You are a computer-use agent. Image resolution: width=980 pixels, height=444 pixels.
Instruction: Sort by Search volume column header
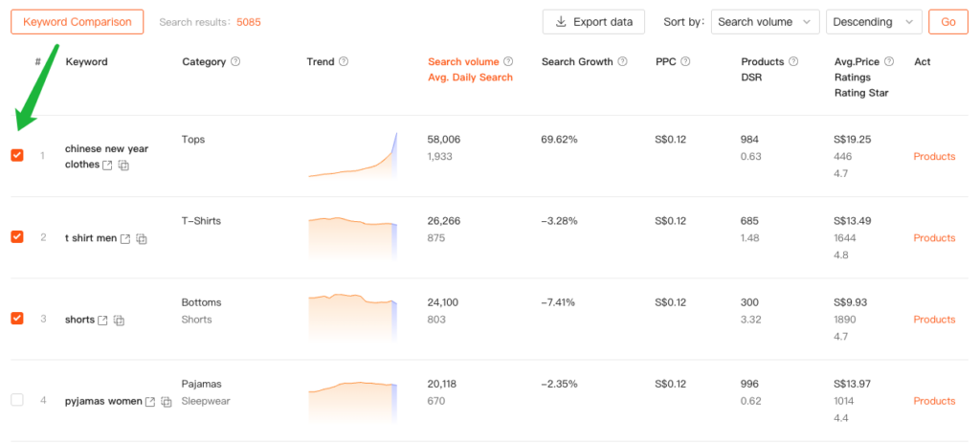[464, 62]
